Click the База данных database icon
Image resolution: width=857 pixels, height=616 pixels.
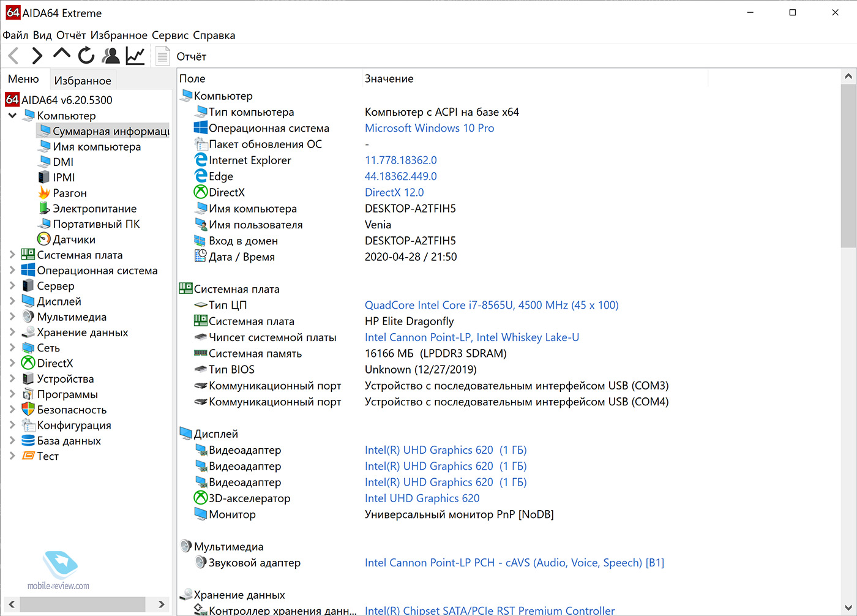click(x=28, y=440)
